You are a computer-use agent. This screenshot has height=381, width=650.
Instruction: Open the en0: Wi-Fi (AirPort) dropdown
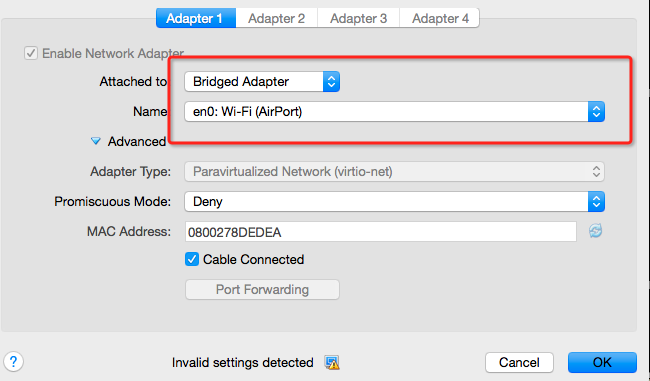click(x=395, y=112)
